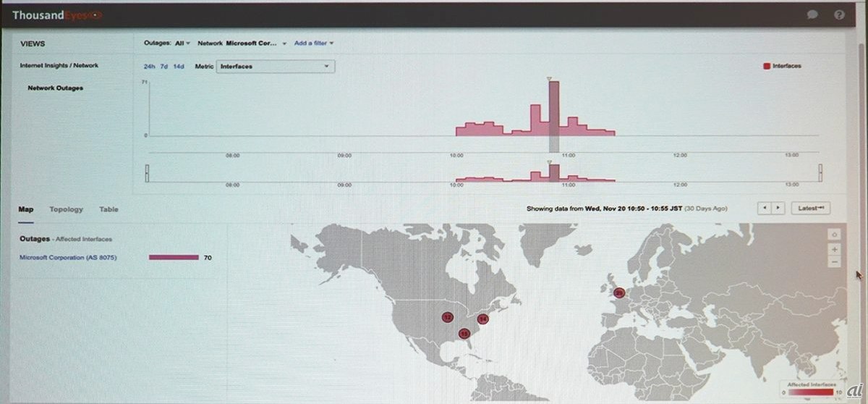The height and width of the screenshot is (404, 868).
Task: Select the map marker labeled 14
Action: (483, 319)
